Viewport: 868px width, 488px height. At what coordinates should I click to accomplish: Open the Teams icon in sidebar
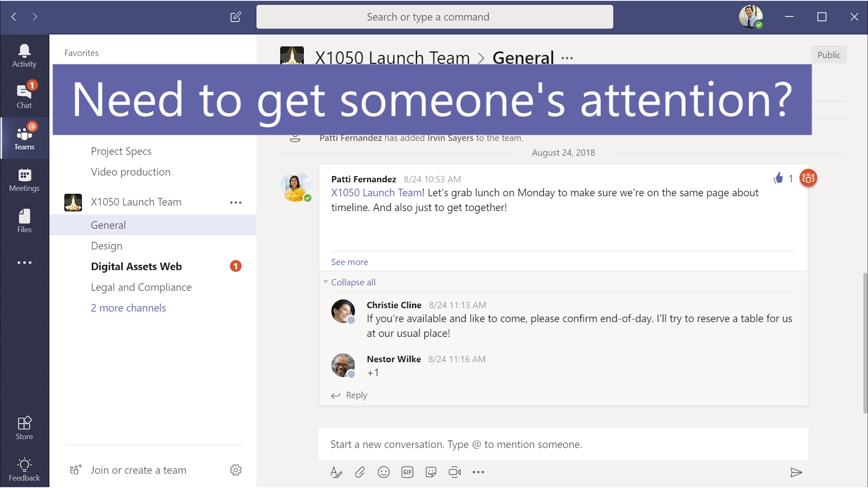tap(24, 136)
